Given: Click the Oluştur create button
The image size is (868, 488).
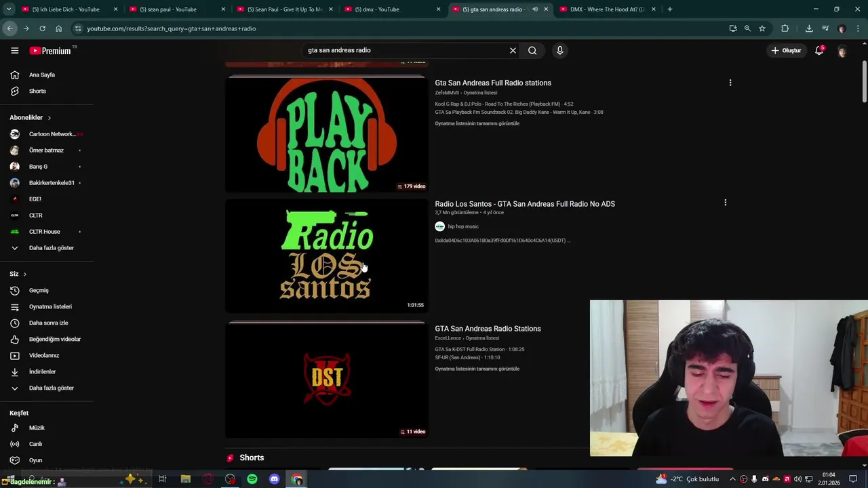Looking at the screenshot, I should [786, 50].
